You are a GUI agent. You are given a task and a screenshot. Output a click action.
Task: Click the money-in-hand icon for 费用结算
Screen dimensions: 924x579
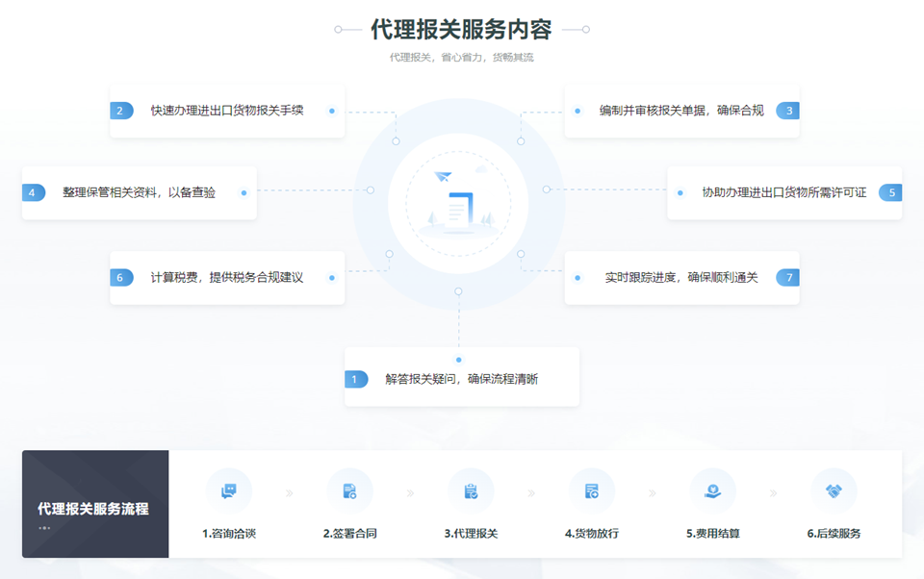tap(712, 491)
